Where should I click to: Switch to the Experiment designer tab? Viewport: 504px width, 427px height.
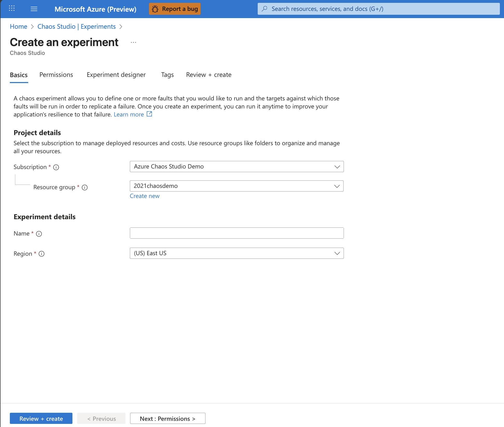point(116,75)
